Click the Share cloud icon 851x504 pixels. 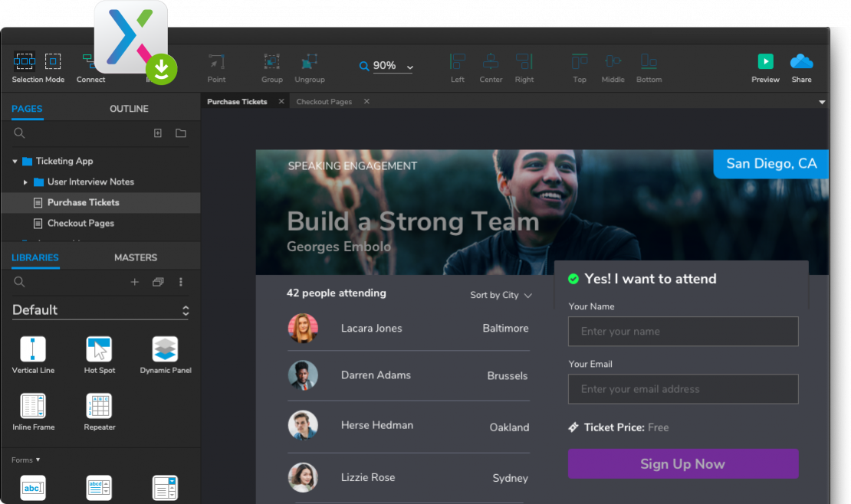[x=801, y=62]
